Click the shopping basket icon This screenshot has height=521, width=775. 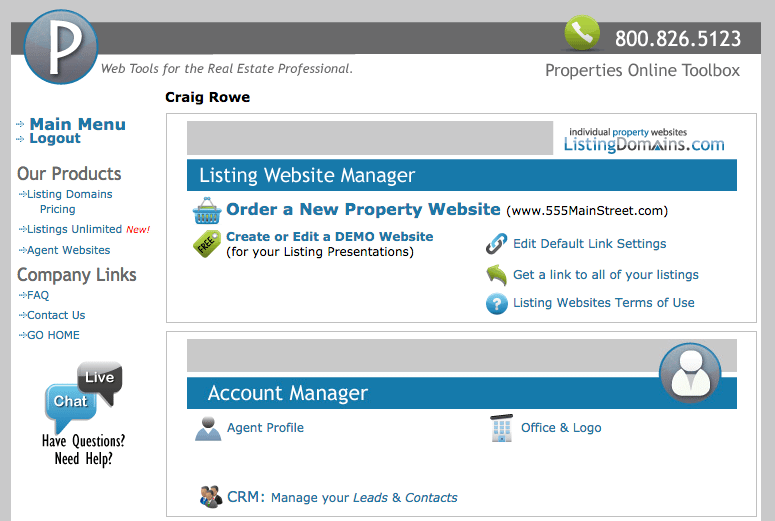click(207, 211)
